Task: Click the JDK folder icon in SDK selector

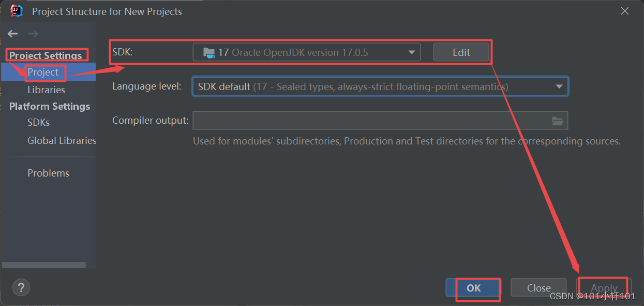Action: click(209, 52)
